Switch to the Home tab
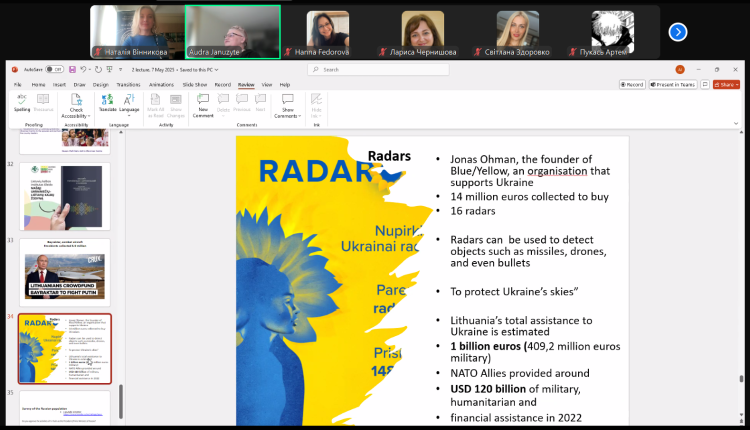 [38, 85]
